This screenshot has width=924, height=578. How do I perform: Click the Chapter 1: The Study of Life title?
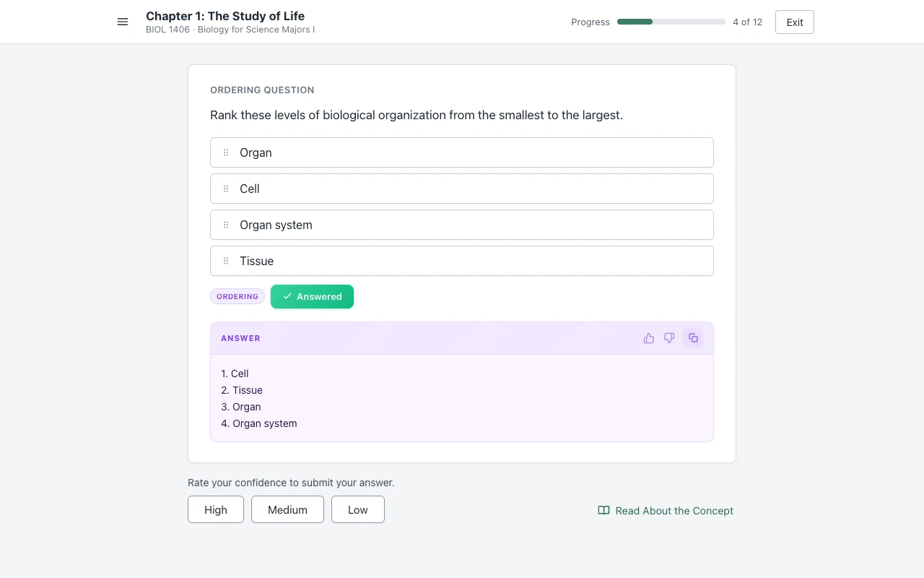[225, 16]
